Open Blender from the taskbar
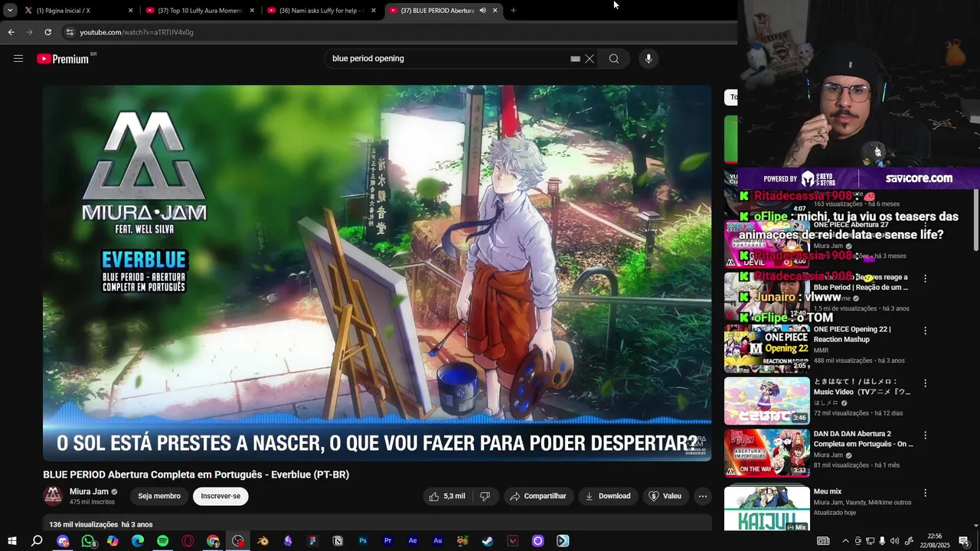 [x=263, y=540]
